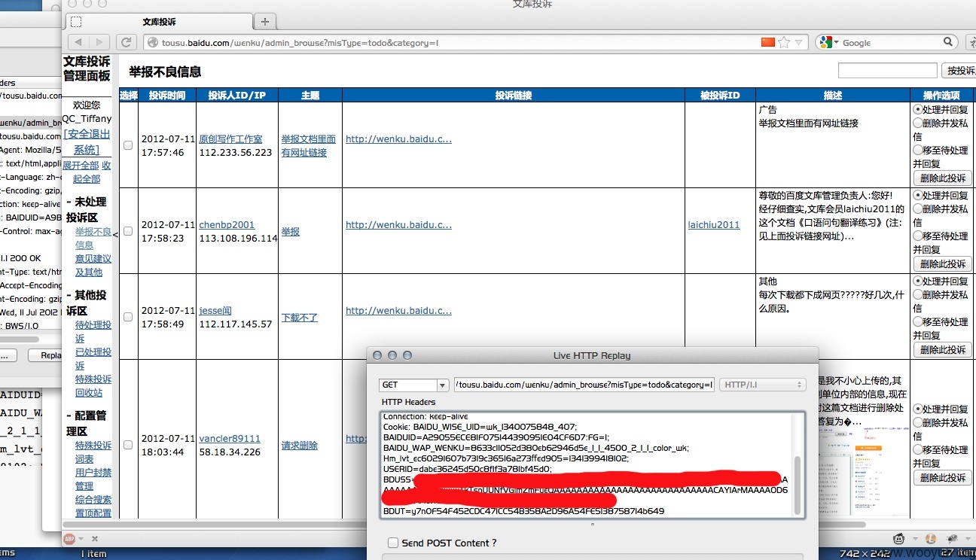Go forward using browser forward arrow
The image size is (976, 560).
click(x=99, y=42)
